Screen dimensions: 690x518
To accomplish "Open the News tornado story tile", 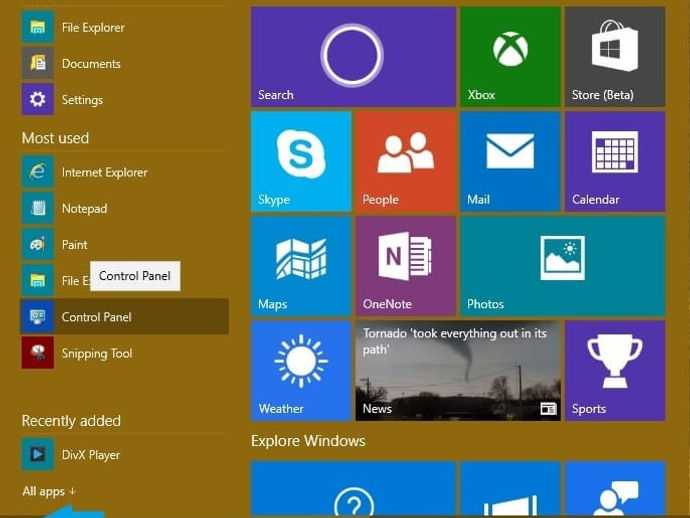I will tap(458, 371).
